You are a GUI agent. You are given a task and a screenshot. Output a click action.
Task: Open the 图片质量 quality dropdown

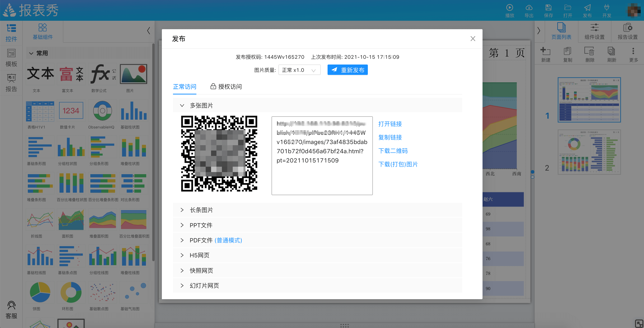point(300,70)
